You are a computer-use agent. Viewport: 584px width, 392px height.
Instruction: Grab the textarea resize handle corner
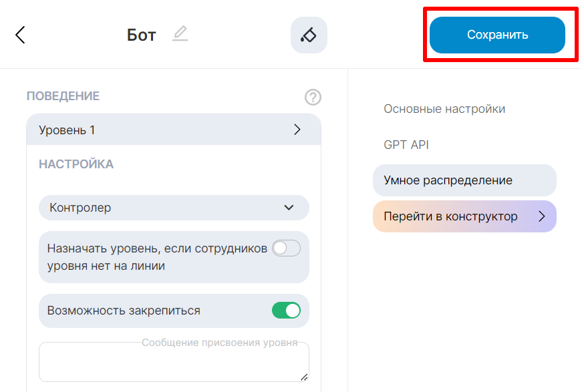coord(305,377)
